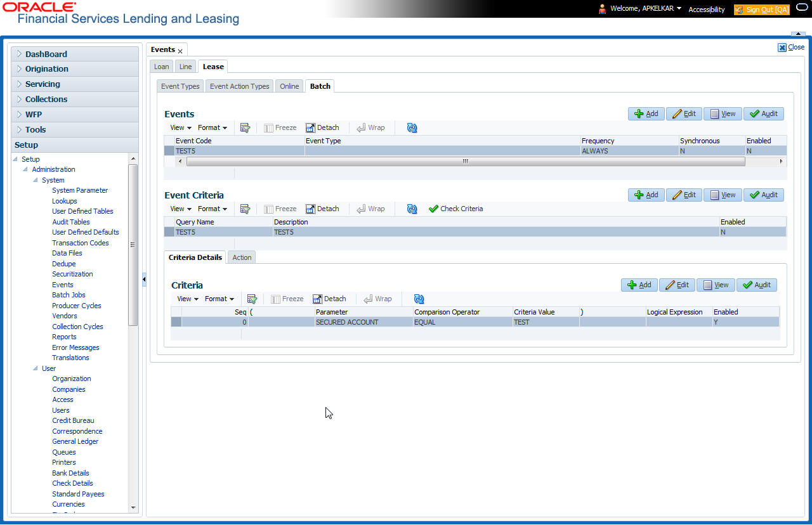Switch to the Online tab

coord(289,86)
